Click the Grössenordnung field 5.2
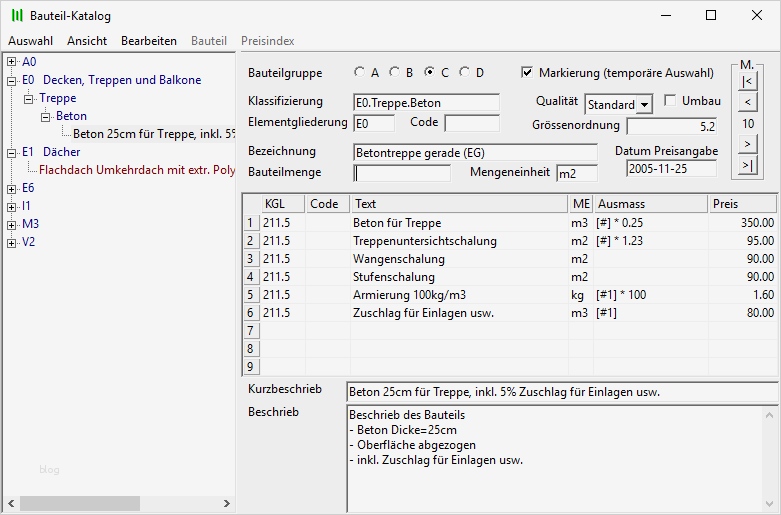The height and width of the screenshot is (515, 781). pos(671,127)
